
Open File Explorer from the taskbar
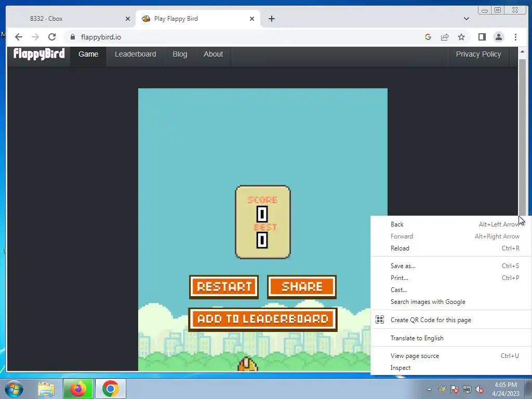point(46,389)
